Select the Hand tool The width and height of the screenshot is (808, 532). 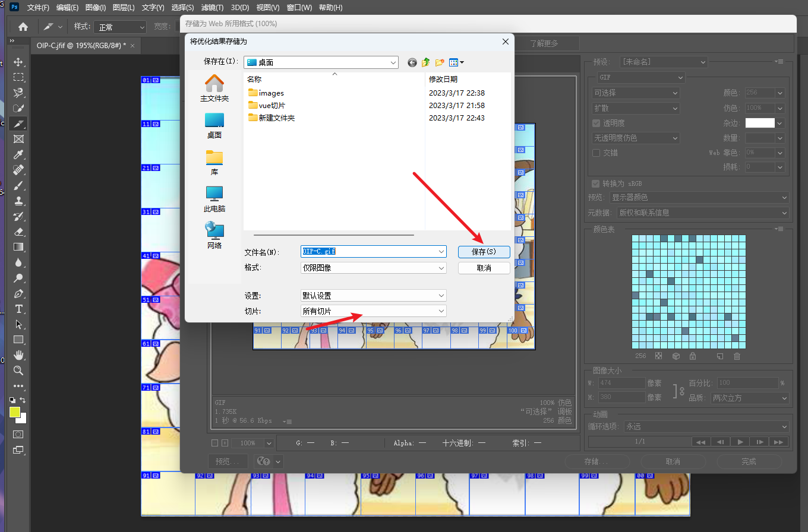click(x=18, y=355)
